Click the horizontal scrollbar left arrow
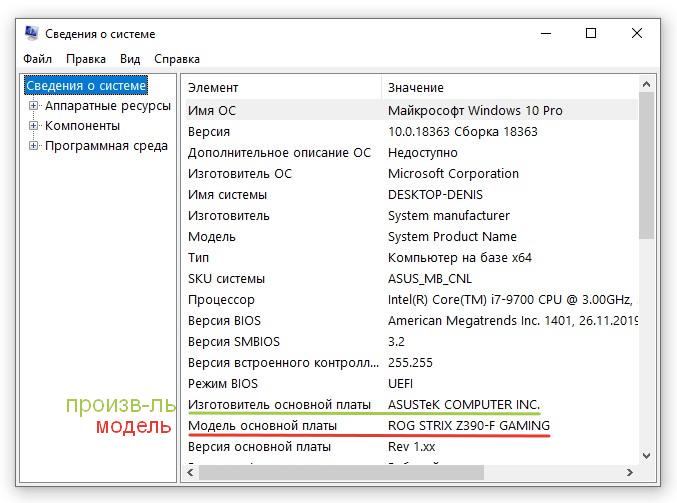 pos(190,472)
